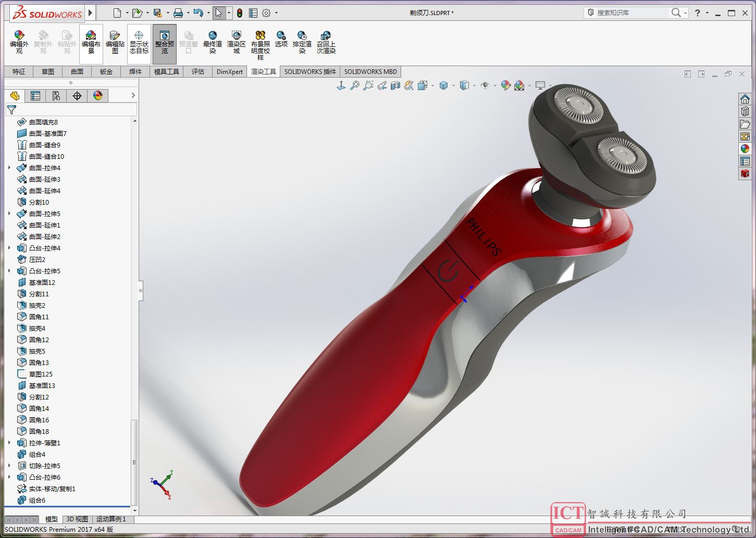Switch to the 钣金 (Sheet Metal) tab
Image resolution: width=756 pixels, height=538 pixels.
(106, 72)
